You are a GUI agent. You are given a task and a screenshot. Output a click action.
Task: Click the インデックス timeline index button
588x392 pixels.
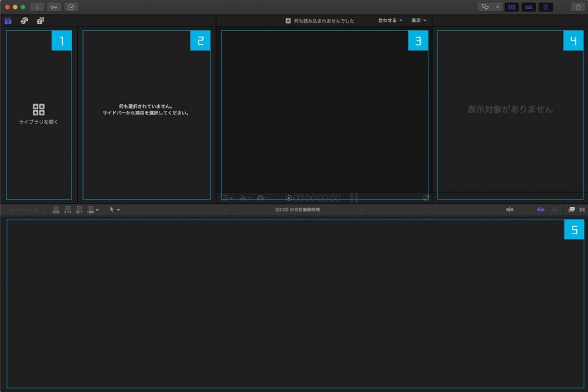24,210
